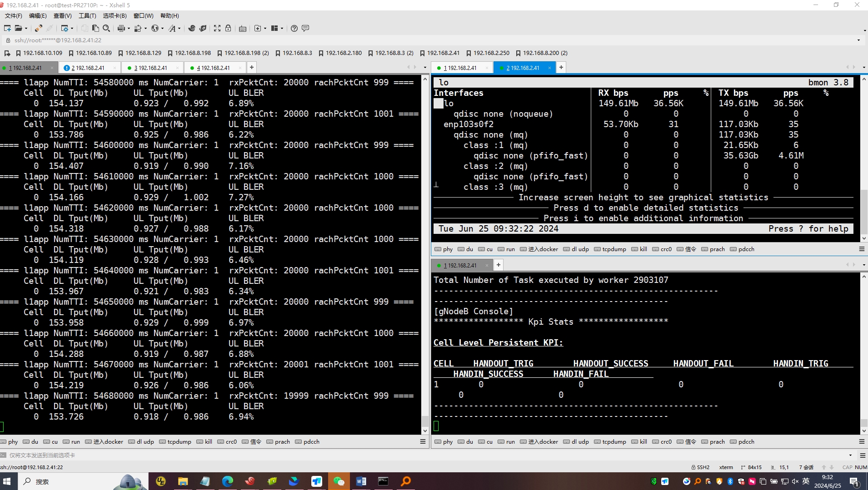
Task: Click the virtual keyboard icon
Action: click(x=243, y=28)
